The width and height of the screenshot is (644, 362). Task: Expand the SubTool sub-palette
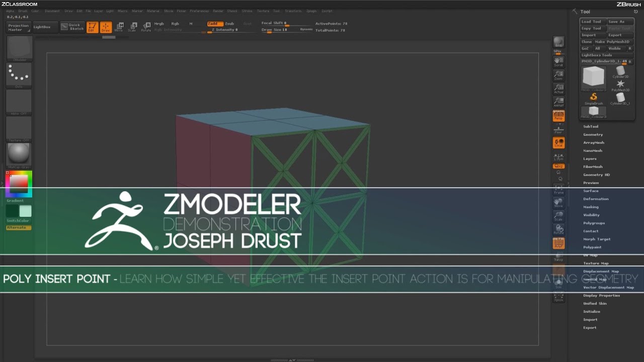(x=591, y=127)
